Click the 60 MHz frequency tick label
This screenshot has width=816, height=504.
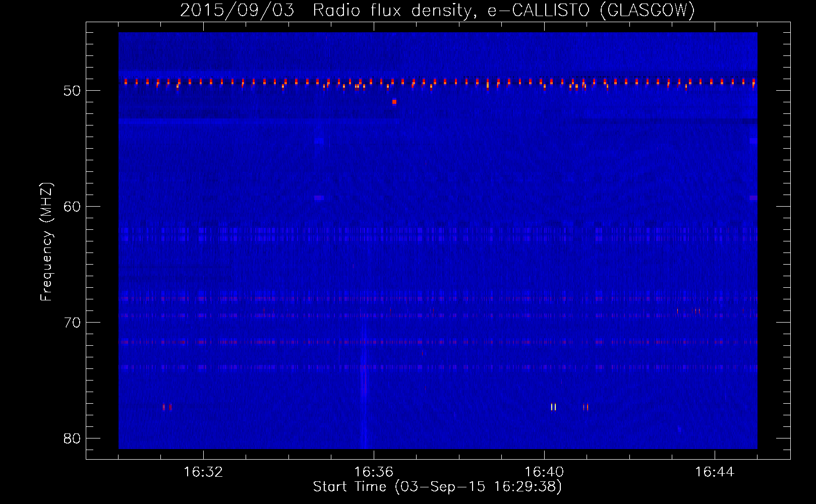(72, 207)
